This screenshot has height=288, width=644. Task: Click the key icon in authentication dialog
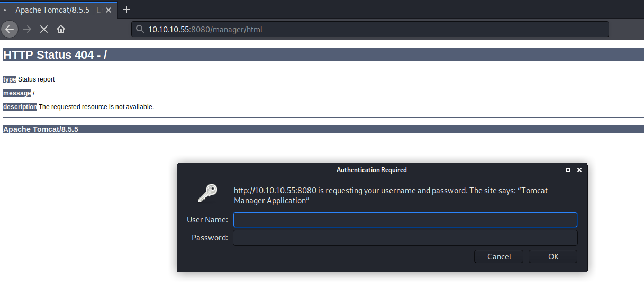point(207,193)
